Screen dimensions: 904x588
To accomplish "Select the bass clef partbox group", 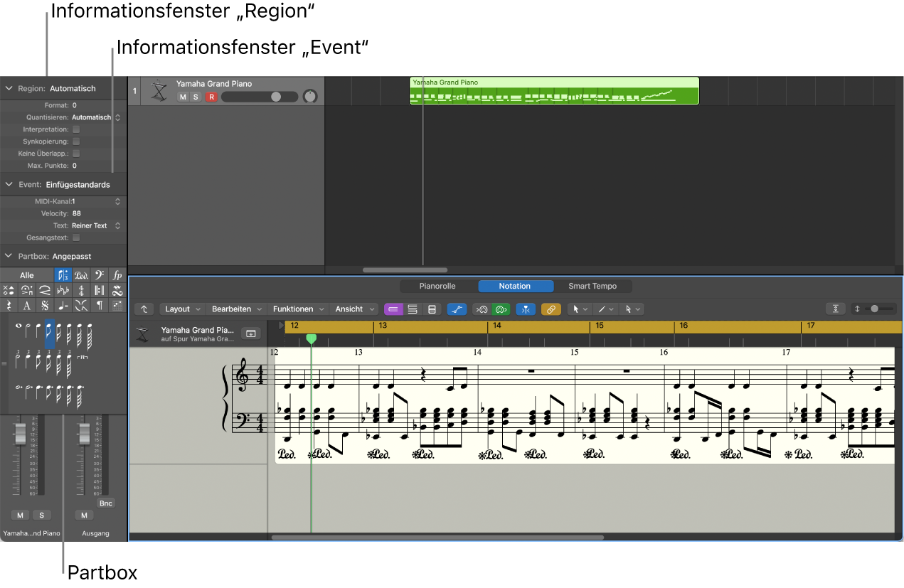I will coord(99,275).
